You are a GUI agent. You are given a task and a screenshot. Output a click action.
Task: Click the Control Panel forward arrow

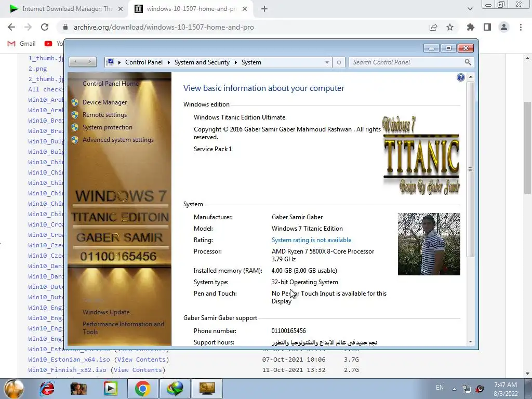tap(89, 62)
